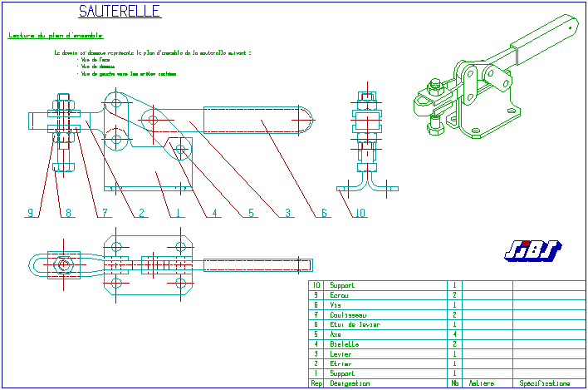This screenshot has height=390, width=588.
Task: Click part callout number 6
Action: point(325,214)
